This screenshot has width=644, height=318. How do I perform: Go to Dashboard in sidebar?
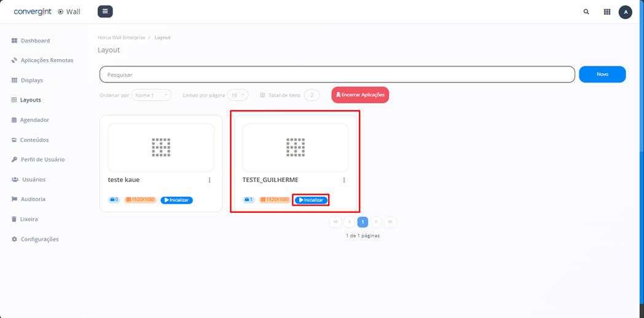(x=31, y=41)
